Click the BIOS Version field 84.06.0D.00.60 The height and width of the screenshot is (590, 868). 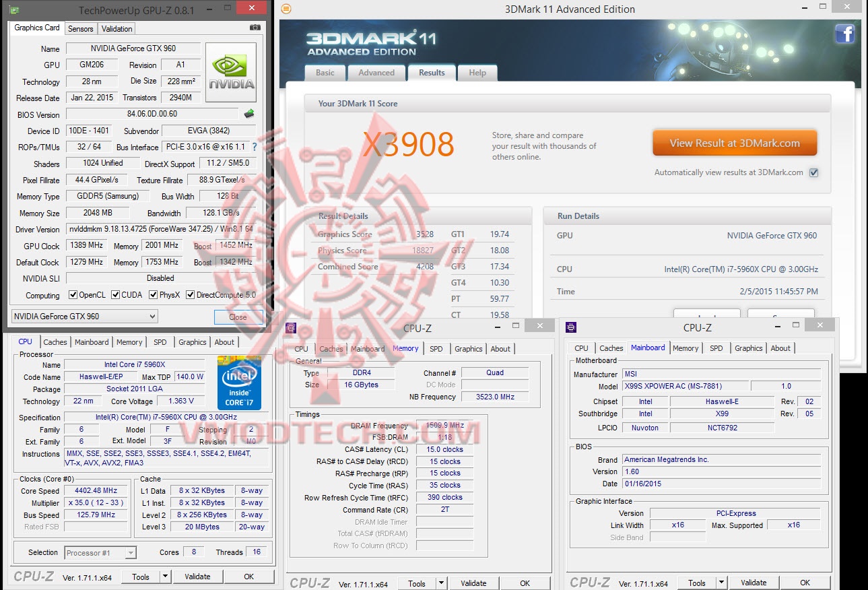click(x=152, y=114)
